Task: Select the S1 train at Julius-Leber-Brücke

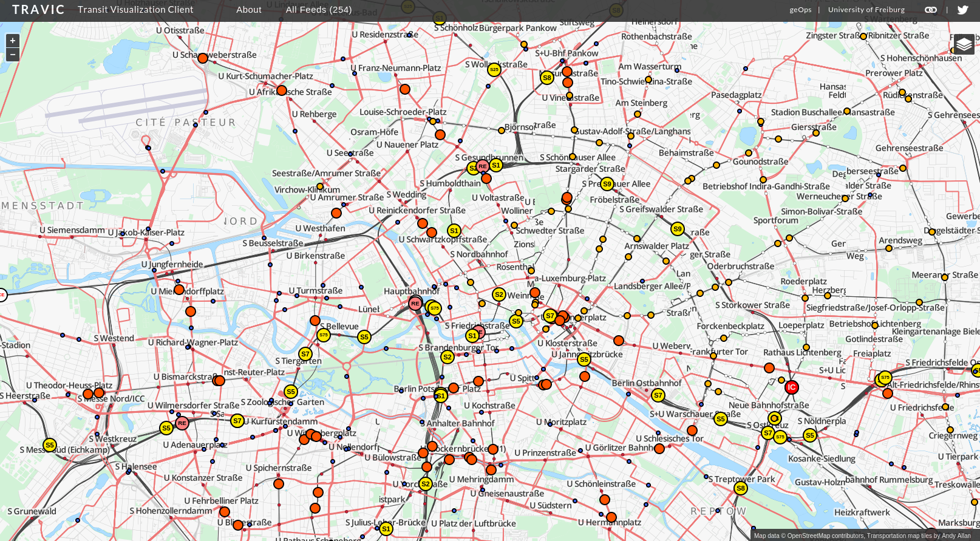Action: click(386, 529)
